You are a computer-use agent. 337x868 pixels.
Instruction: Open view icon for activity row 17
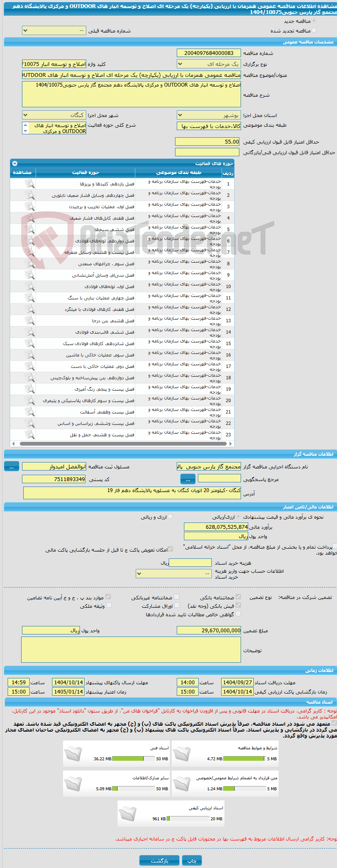(29, 366)
